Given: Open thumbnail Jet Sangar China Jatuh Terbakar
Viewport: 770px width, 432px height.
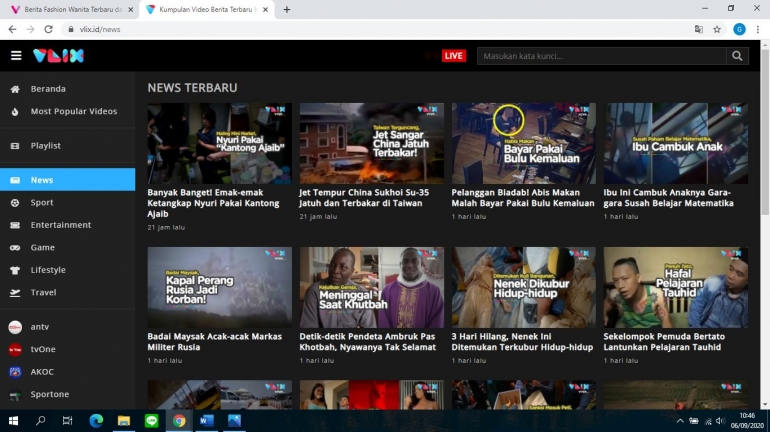Looking at the screenshot, I should pos(372,143).
